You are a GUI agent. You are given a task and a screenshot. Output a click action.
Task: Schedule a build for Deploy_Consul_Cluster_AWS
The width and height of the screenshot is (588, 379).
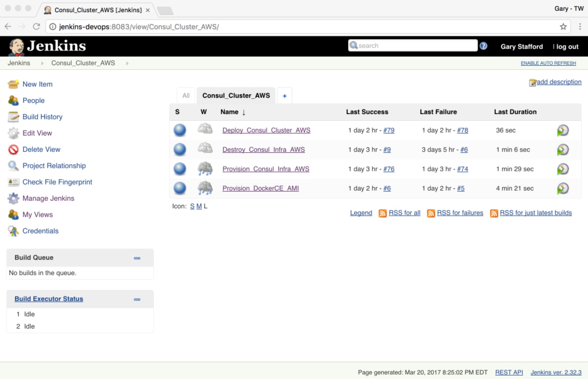click(x=563, y=130)
